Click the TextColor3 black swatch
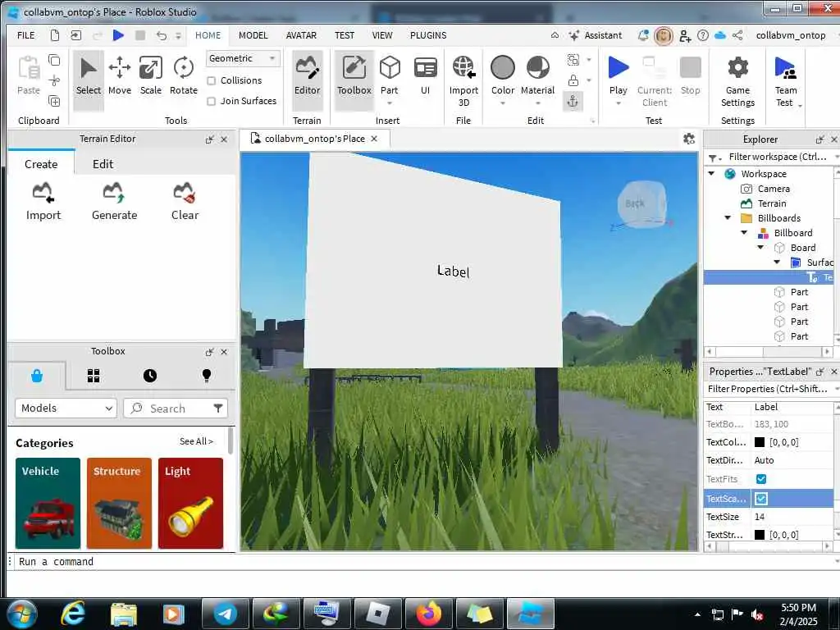The width and height of the screenshot is (840, 630). pos(760,442)
